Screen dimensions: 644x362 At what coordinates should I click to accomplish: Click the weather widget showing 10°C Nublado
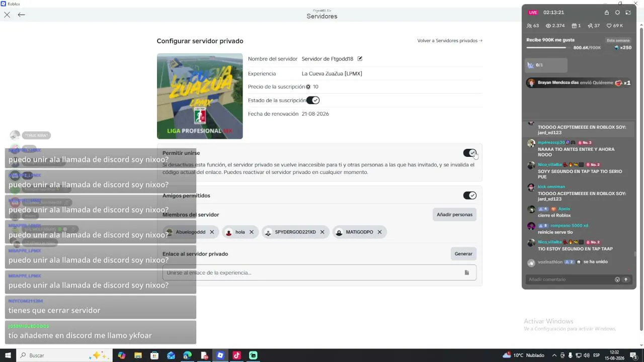(x=524, y=355)
